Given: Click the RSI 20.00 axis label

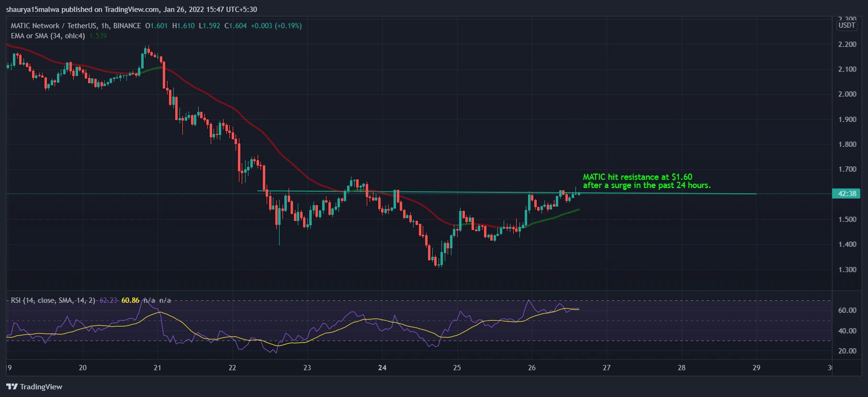Looking at the screenshot, I should [x=847, y=351].
